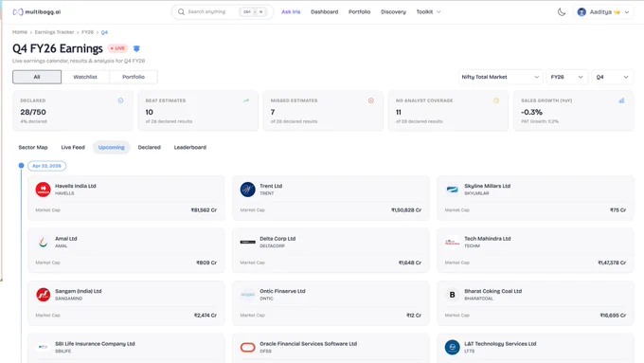Click the Sales Growth bar chart icon
Screen dimensions: 644x363
pos(621,100)
